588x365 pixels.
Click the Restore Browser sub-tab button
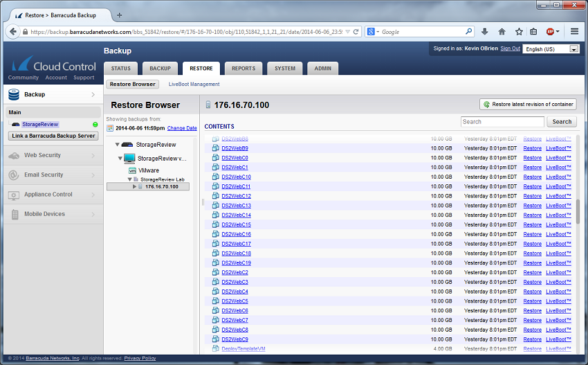click(x=132, y=84)
